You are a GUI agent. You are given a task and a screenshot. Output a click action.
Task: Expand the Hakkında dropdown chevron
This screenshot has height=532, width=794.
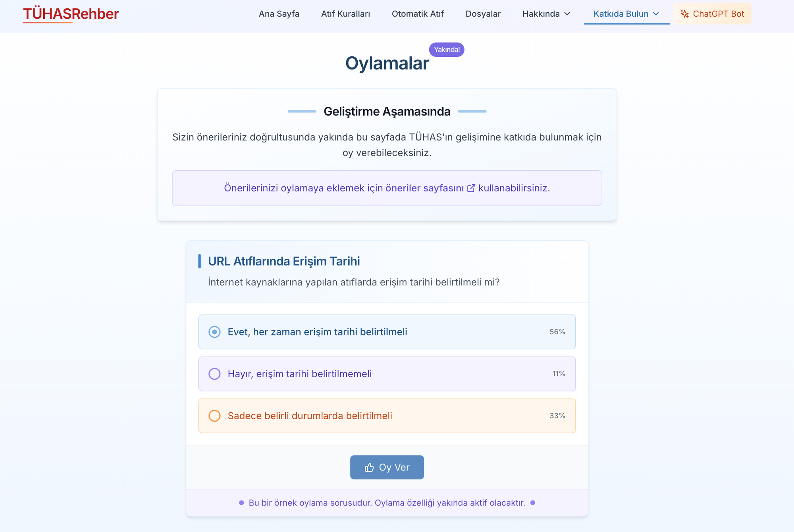(x=567, y=14)
